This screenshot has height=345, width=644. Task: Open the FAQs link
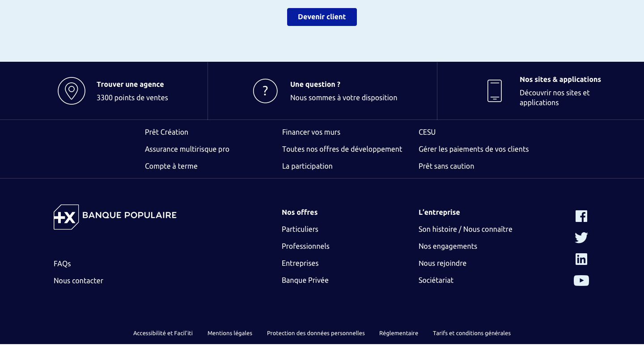pos(62,264)
